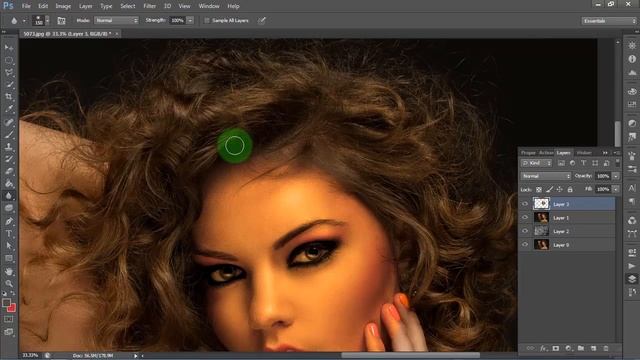Open the File menu
Image resolution: width=640 pixels, height=360 pixels.
26,6
